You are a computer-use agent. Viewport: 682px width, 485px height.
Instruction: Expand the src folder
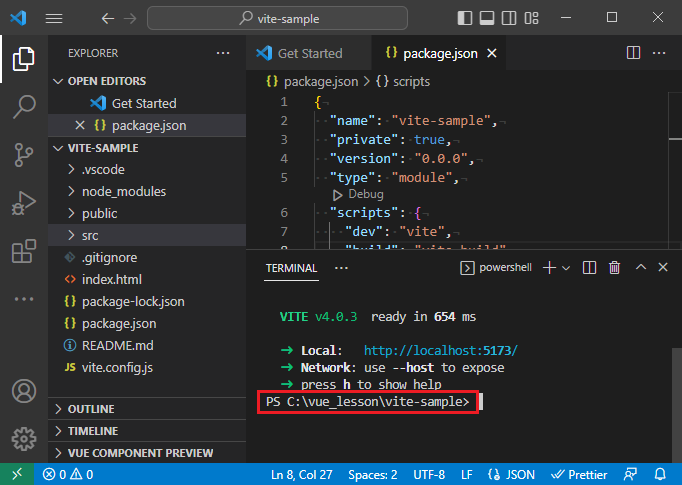[x=147, y=235]
